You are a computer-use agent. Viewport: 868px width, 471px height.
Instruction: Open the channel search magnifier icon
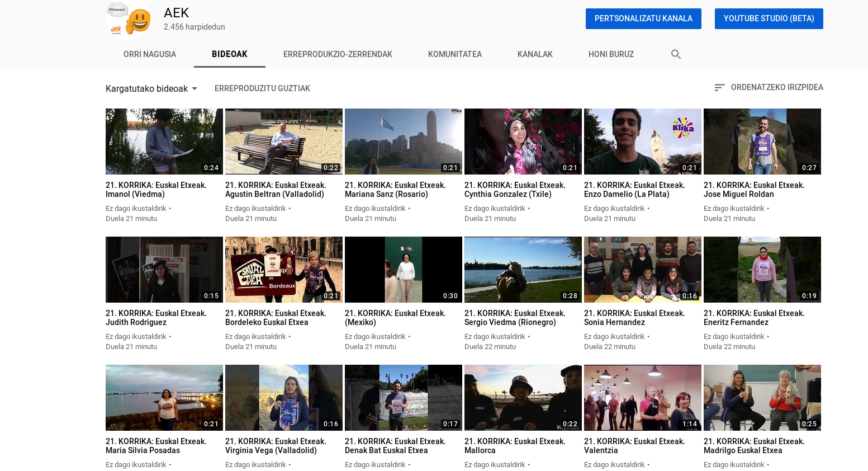(676, 54)
